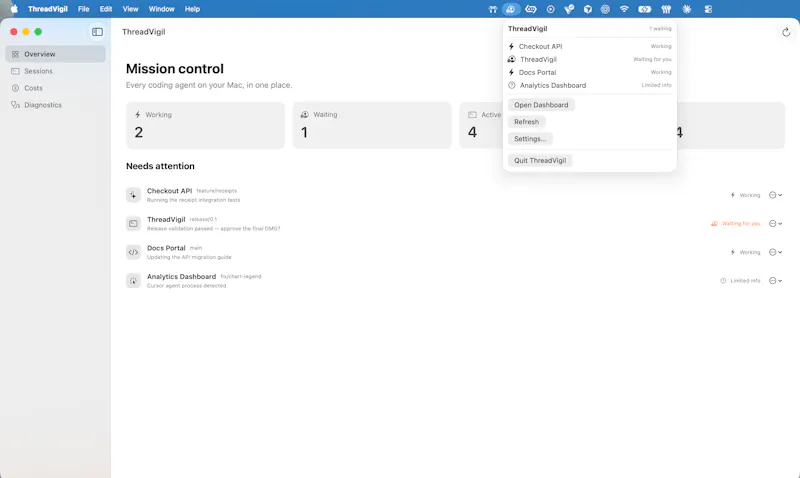Select Overview in the sidebar
The height and width of the screenshot is (478, 800).
56,54
